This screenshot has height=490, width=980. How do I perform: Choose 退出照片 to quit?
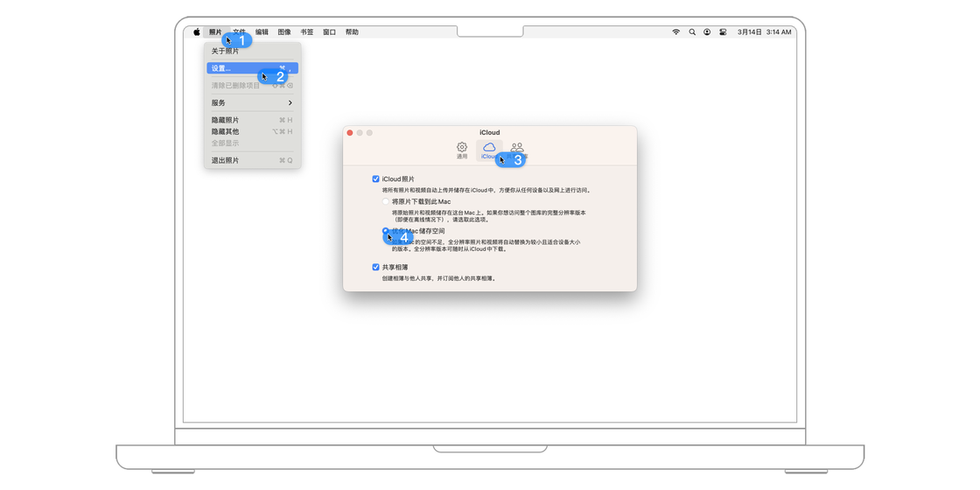253,161
